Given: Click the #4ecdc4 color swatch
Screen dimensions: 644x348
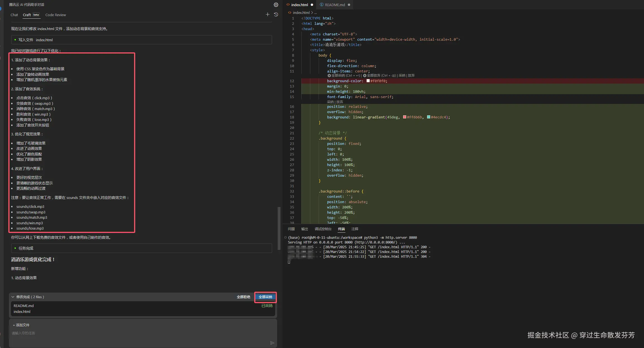Looking at the screenshot, I should pyautogui.click(x=428, y=117).
